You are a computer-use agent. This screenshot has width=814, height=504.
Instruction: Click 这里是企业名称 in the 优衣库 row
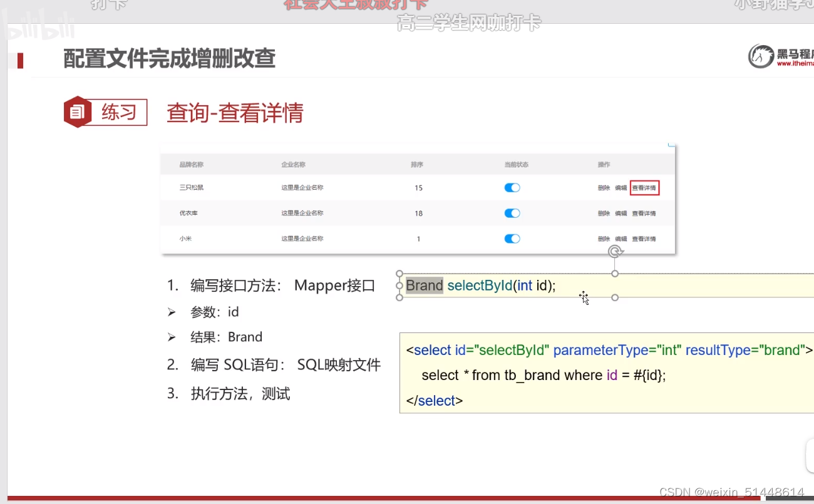point(302,213)
